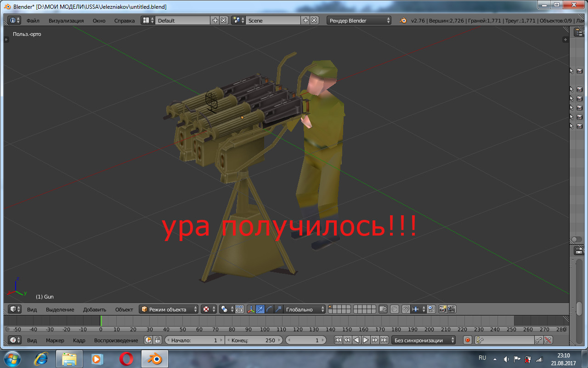Enable the translate manipulator
The width and height of the screenshot is (588, 368).
pyautogui.click(x=260, y=309)
